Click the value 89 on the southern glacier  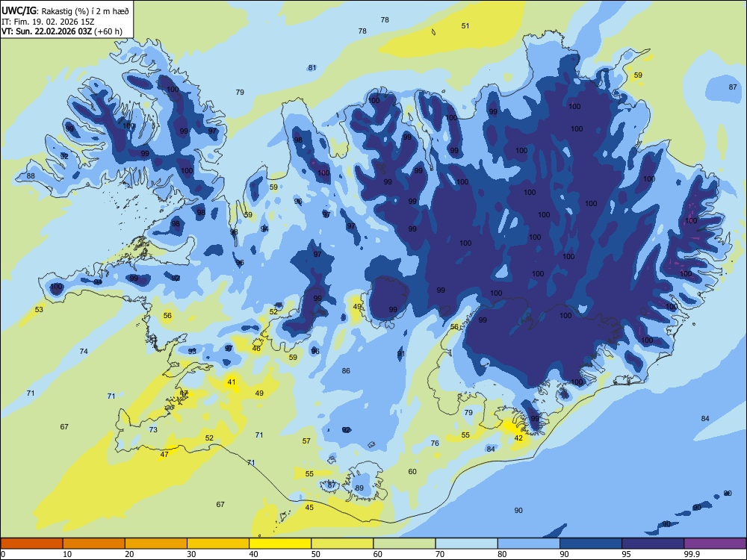tap(360, 488)
